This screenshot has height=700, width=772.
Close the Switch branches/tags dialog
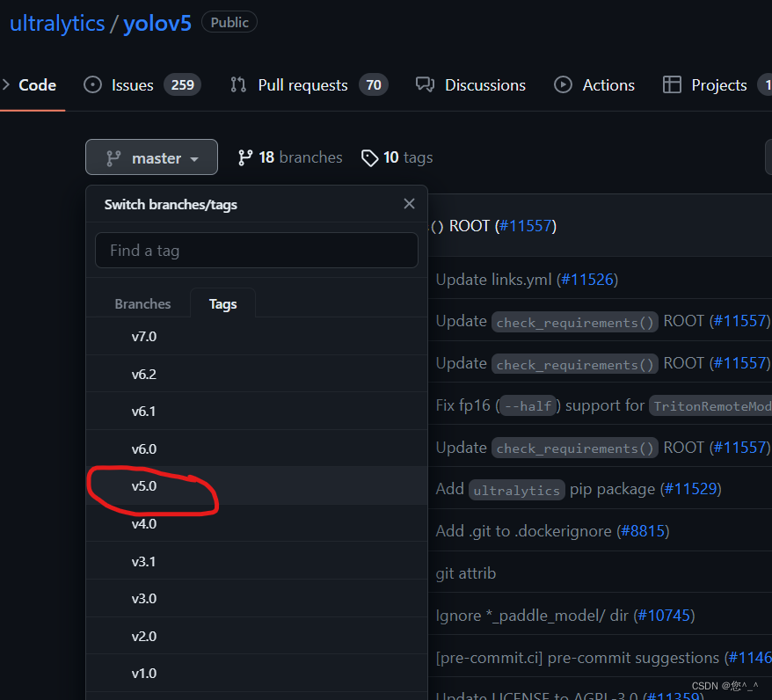(x=409, y=203)
